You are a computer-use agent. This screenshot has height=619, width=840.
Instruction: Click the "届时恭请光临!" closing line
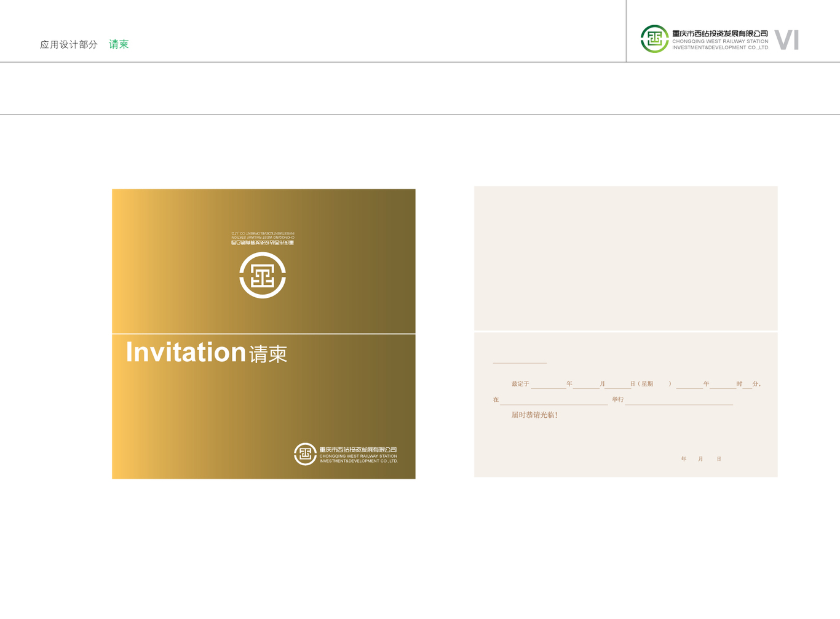[534, 415]
